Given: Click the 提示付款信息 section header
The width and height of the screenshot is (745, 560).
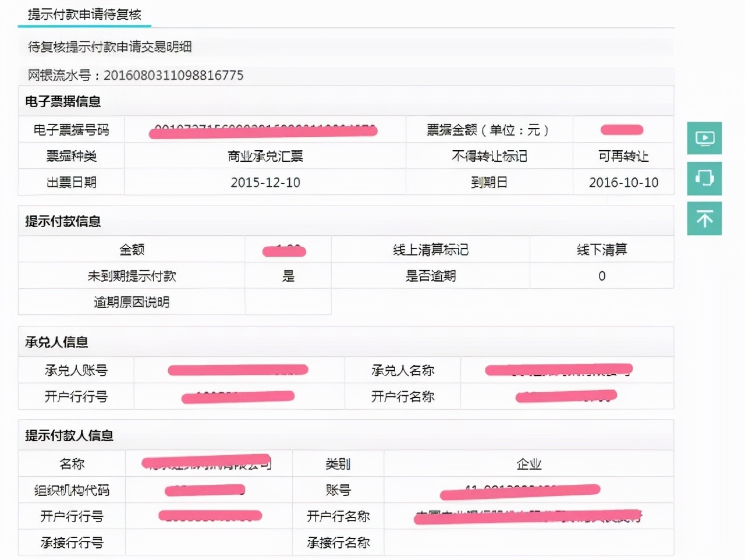Looking at the screenshot, I should 62,221.
